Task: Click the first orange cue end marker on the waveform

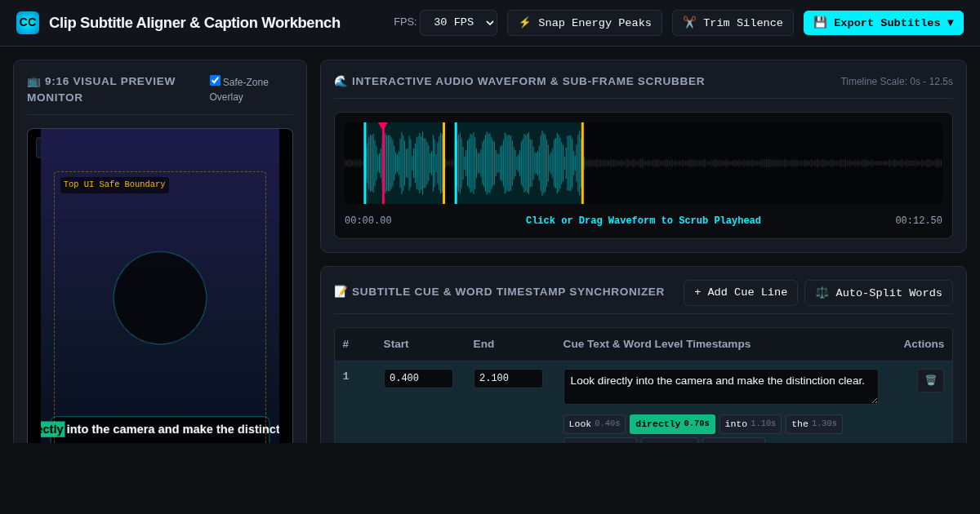Action: click(x=443, y=163)
